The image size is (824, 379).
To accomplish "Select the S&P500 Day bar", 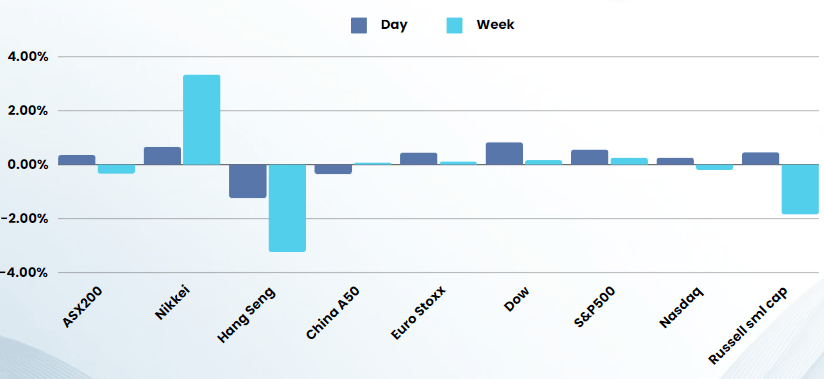I will tap(590, 157).
